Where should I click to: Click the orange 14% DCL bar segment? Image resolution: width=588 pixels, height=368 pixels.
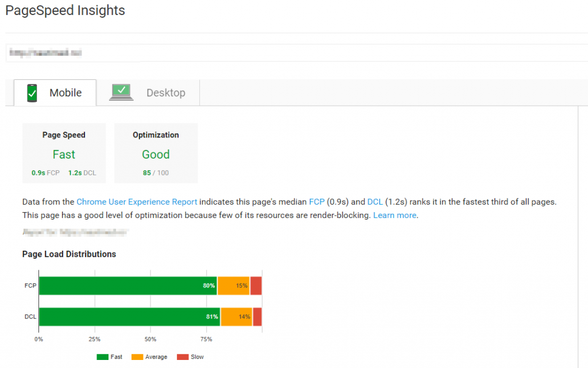click(x=237, y=317)
